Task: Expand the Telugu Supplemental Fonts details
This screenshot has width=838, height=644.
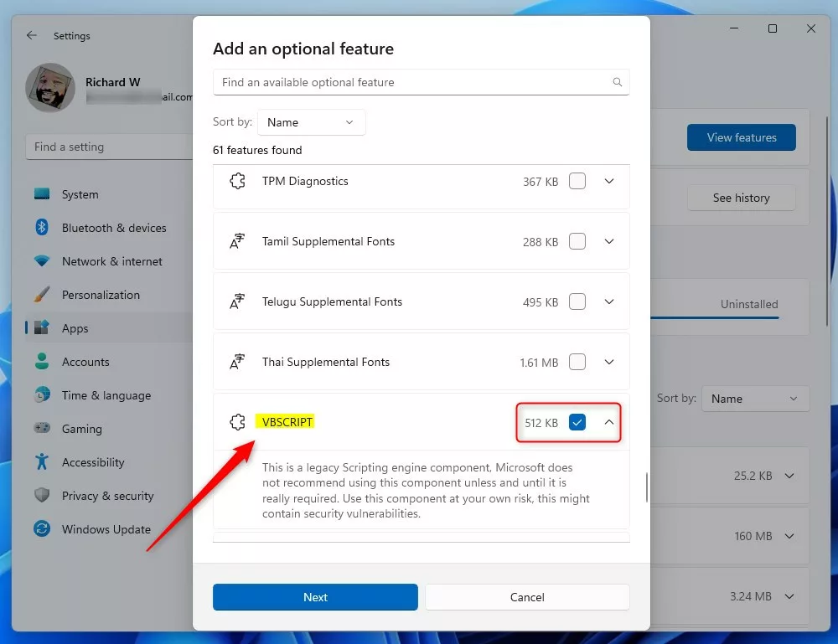Action: [x=608, y=301]
